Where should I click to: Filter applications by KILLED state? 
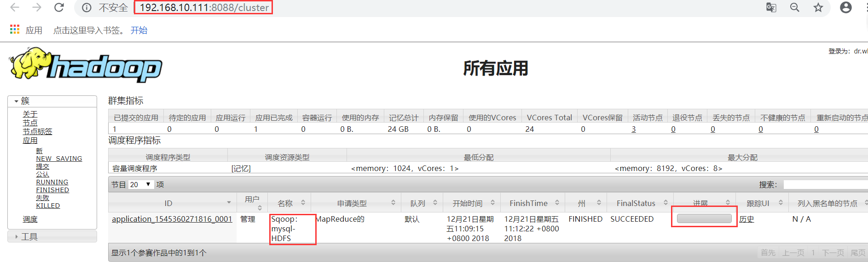pyautogui.click(x=48, y=206)
